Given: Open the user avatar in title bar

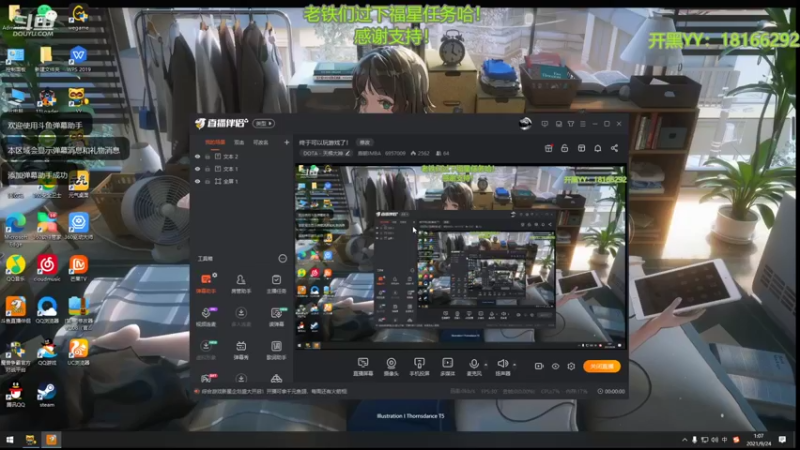Looking at the screenshot, I should [525, 123].
